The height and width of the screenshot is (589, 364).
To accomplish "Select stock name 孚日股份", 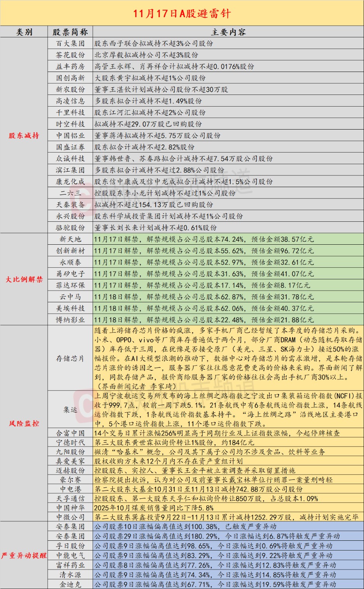I will [70, 546].
